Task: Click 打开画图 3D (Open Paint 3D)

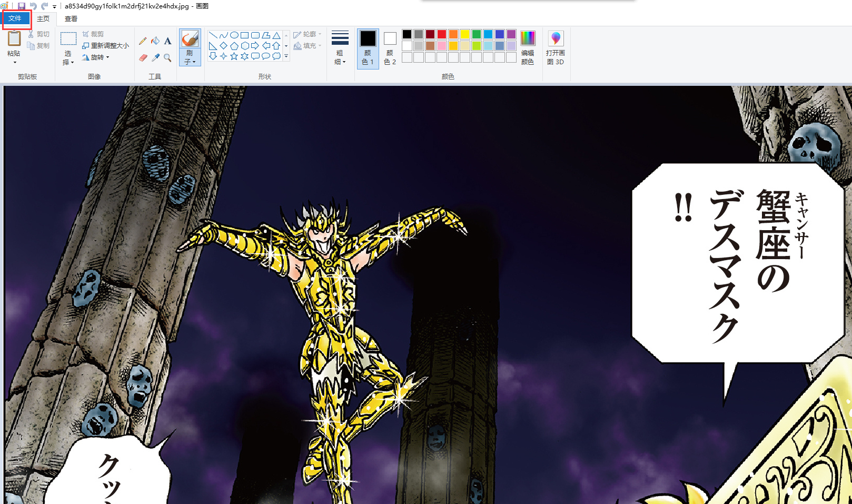Action: [x=556, y=48]
